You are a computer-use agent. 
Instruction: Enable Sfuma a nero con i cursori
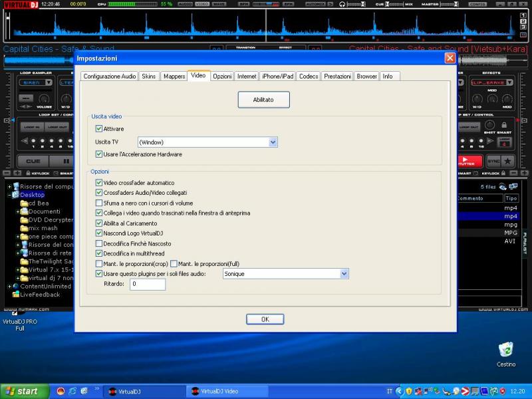[x=99, y=203]
